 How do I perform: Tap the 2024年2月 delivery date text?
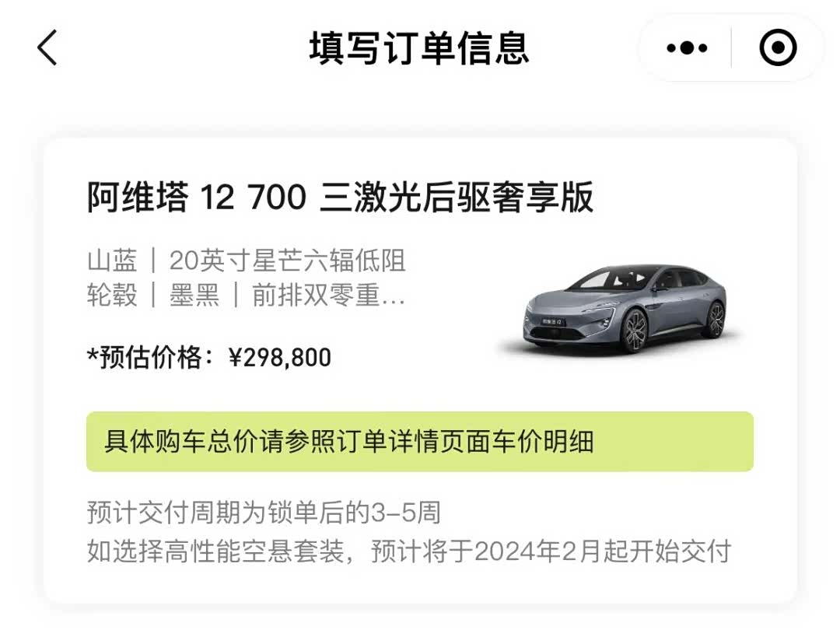[536, 552]
